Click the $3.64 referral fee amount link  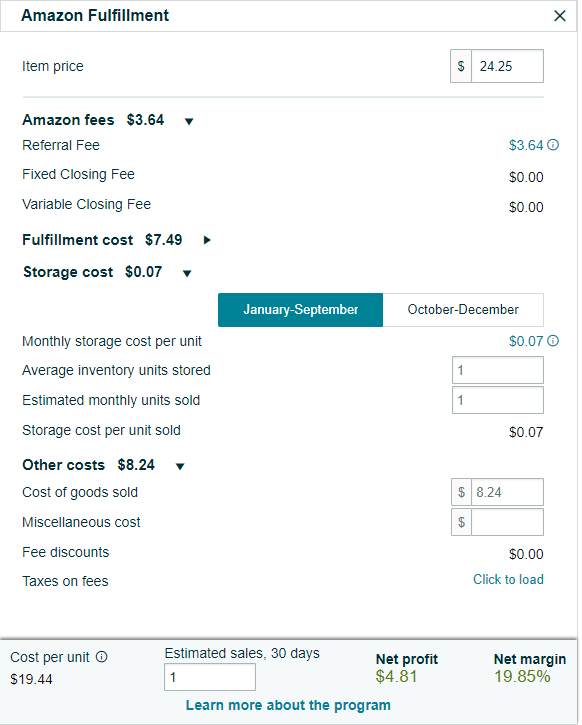point(526,145)
